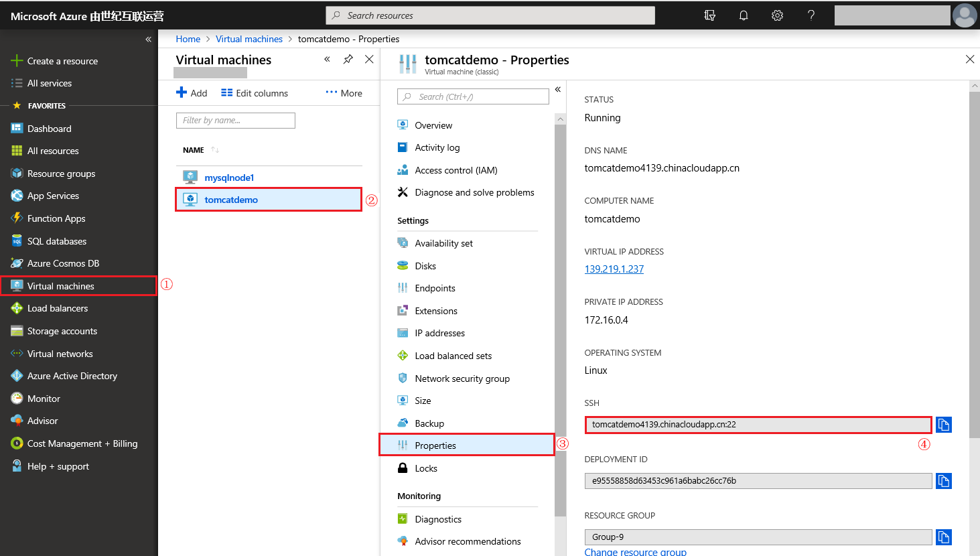This screenshot has width=980, height=556.
Task: Collapse the tomcatdemo settings menu
Action: tap(557, 90)
